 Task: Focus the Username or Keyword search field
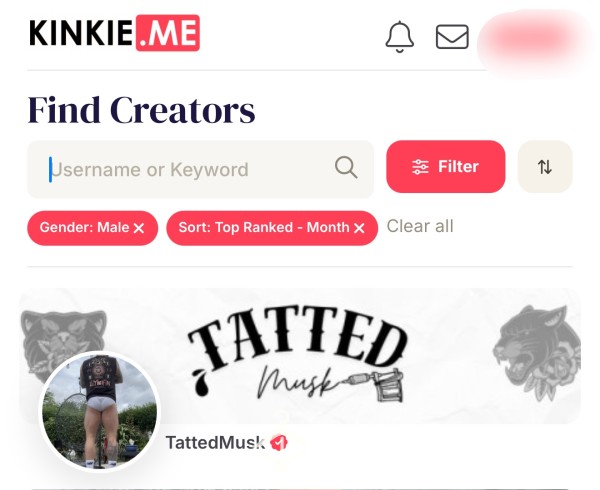(200, 169)
